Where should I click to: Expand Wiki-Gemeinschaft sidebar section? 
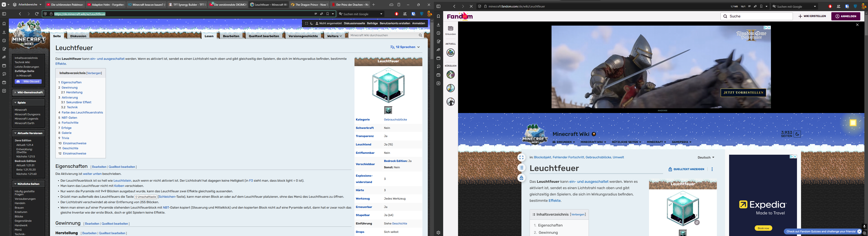pos(28,92)
